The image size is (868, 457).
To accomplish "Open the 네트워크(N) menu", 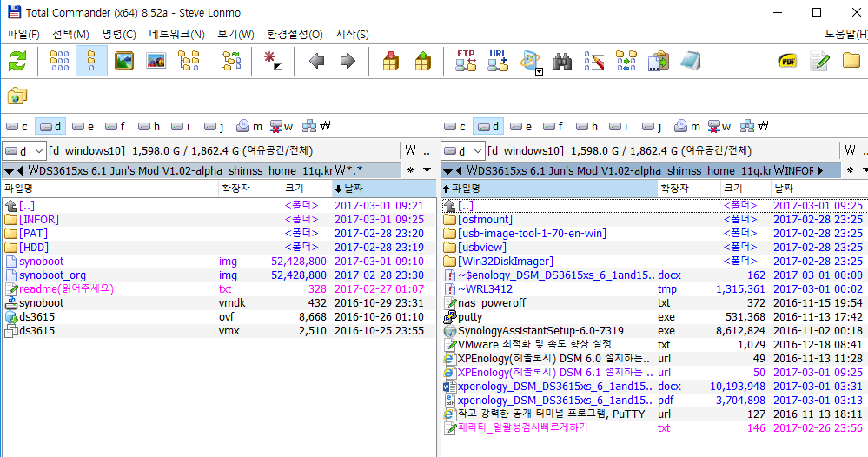I will pyautogui.click(x=176, y=34).
